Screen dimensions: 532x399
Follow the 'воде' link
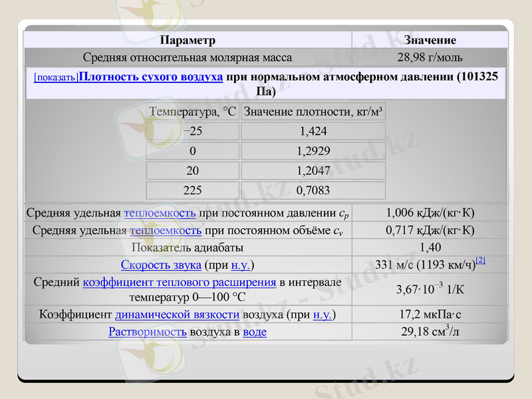pyautogui.click(x=255, y=331)
